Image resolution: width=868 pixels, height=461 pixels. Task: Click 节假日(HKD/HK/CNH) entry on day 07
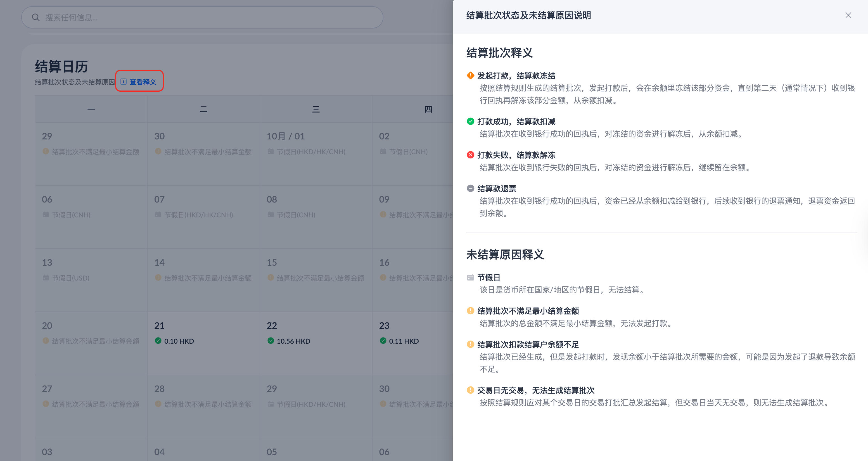[198, 215]
